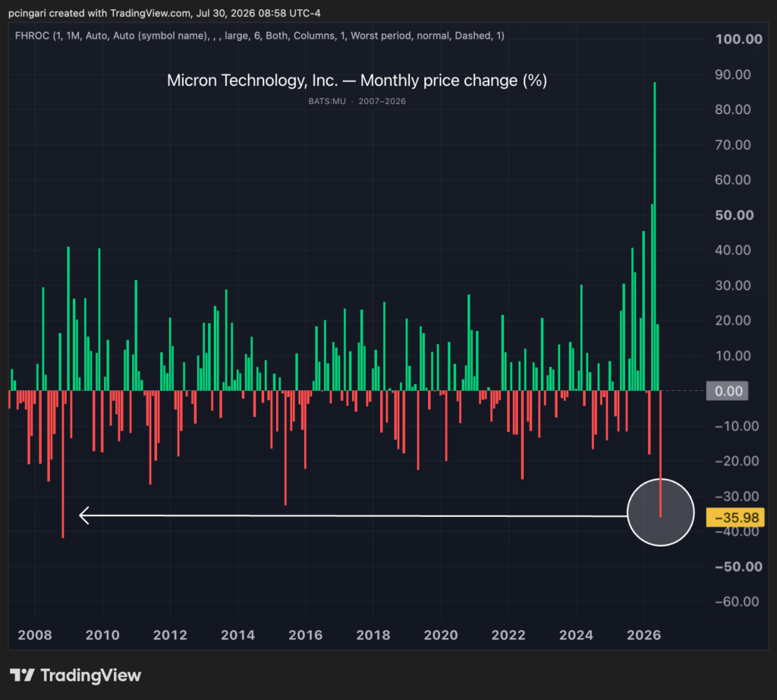
Task: Click the -20.00 y-axis value
Action: point(736,461)
